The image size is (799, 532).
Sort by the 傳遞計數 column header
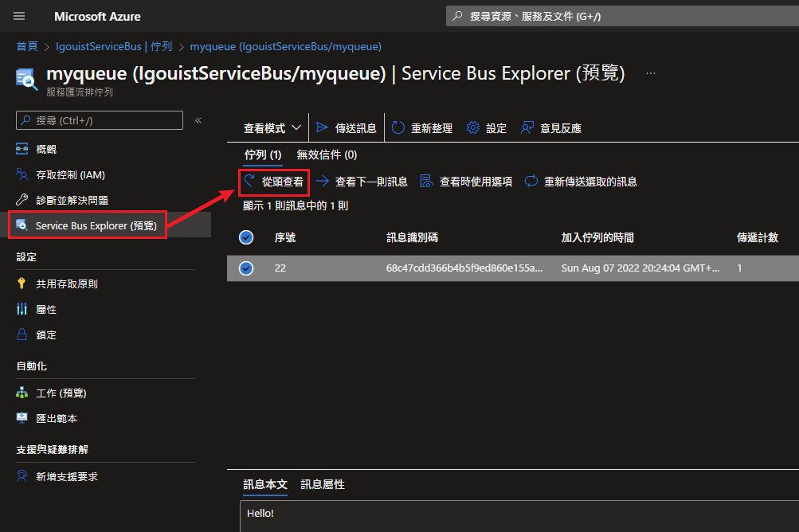pos(758,237)
